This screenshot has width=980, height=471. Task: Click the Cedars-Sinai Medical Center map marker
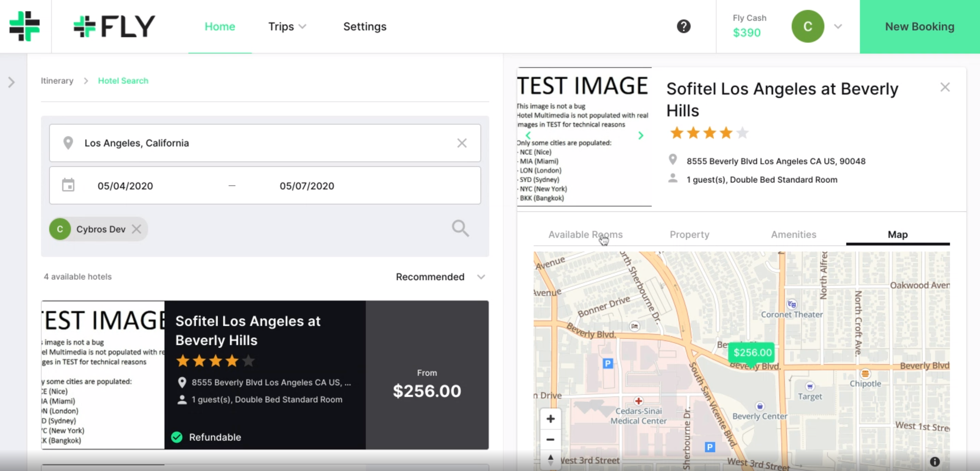pos(638,401)
